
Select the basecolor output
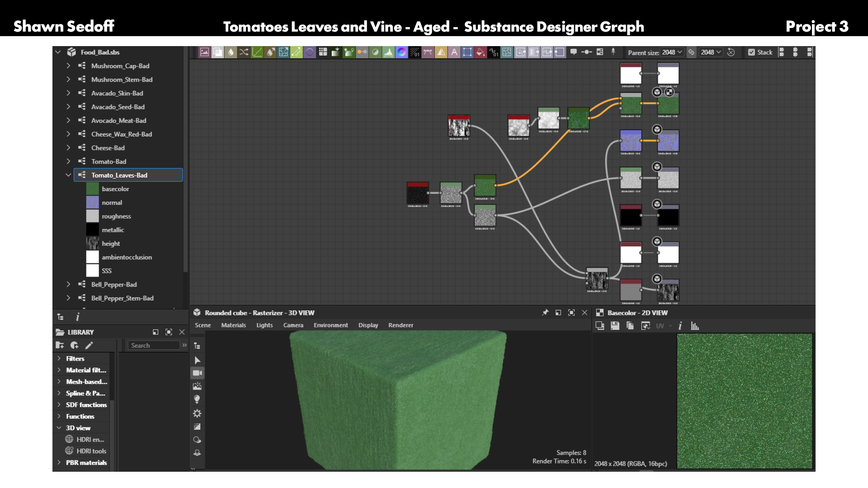[115, 189]
